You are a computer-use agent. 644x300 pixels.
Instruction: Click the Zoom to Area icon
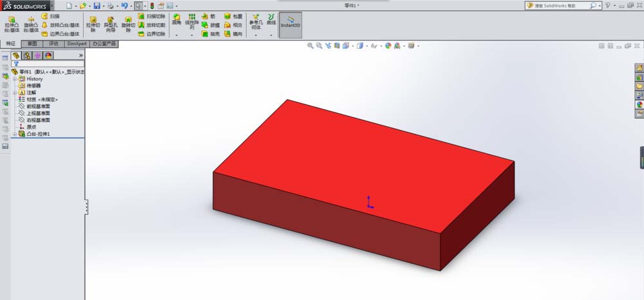pos(319,46)
